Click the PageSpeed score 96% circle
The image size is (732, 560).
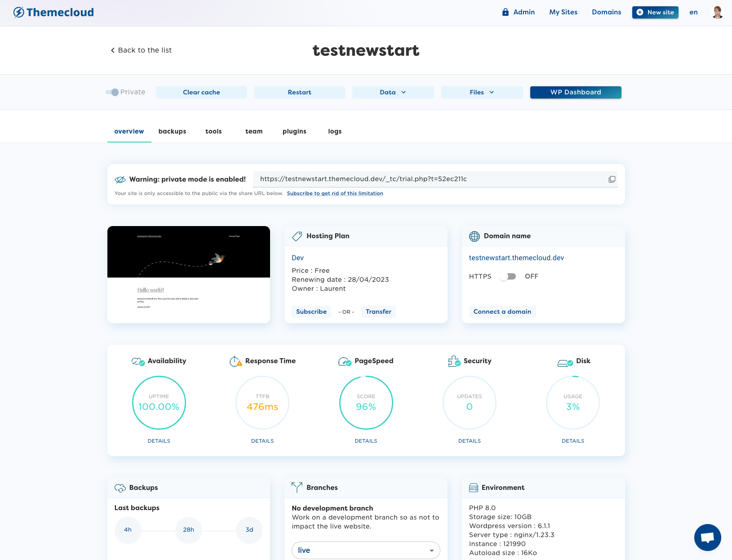[x=366, y=403]
